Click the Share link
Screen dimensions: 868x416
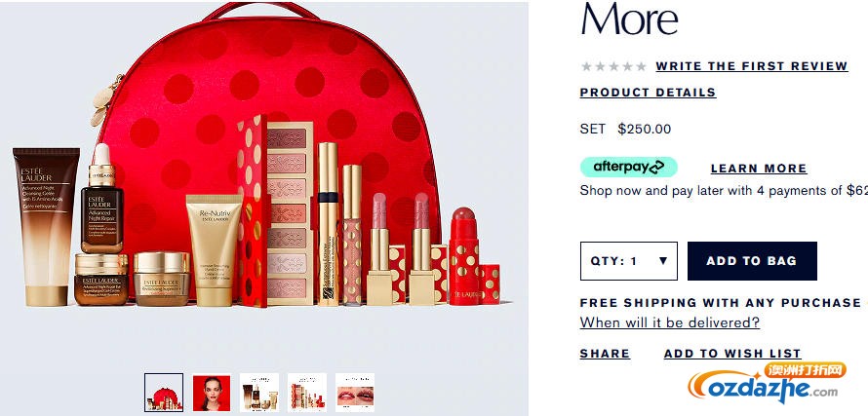pyautogui.click(x=605, y=354)
